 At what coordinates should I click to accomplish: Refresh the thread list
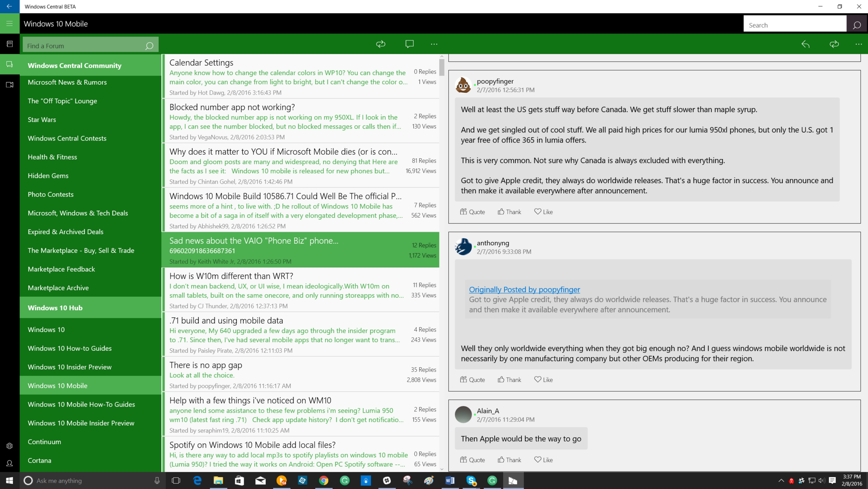pyautogui.click(x=381, y=44)
